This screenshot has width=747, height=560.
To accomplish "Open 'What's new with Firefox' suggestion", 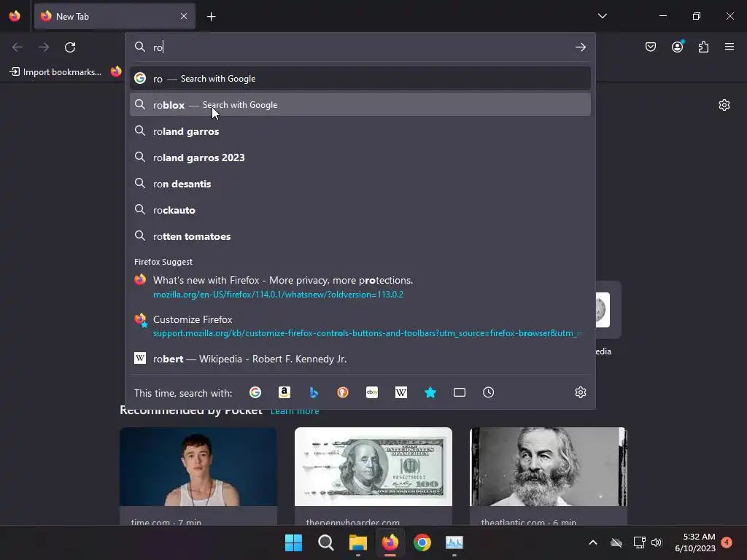I will click(x=360, y=287).
